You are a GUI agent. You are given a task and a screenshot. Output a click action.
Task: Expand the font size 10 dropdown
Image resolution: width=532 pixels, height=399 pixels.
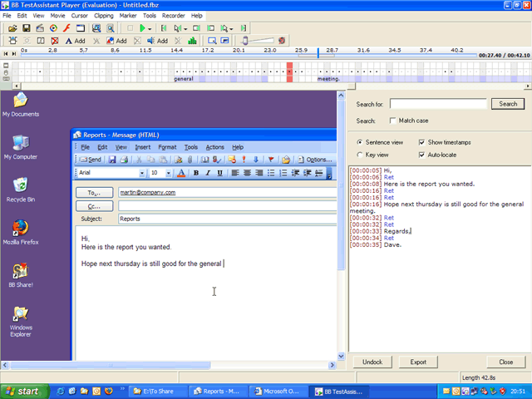tap(170, 173)
